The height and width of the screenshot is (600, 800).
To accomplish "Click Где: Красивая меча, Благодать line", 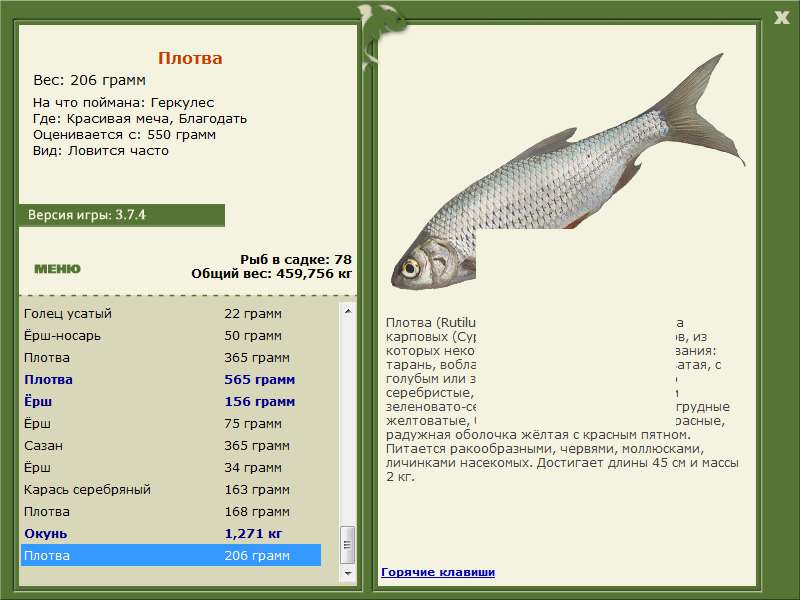I will click(x=140, y=119).
